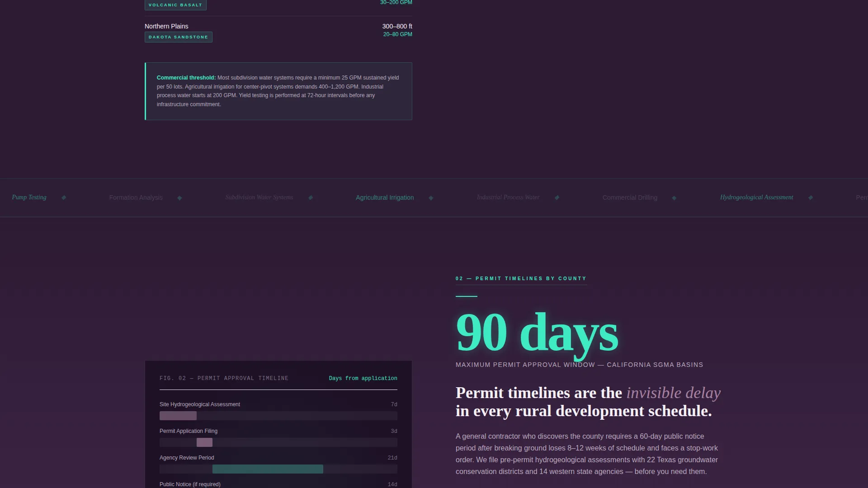Click the Site Hydrogeological Assessment timeline bar
Image resolution: width=868 pixels, height=488 pixels.
(x=178, y=416)
